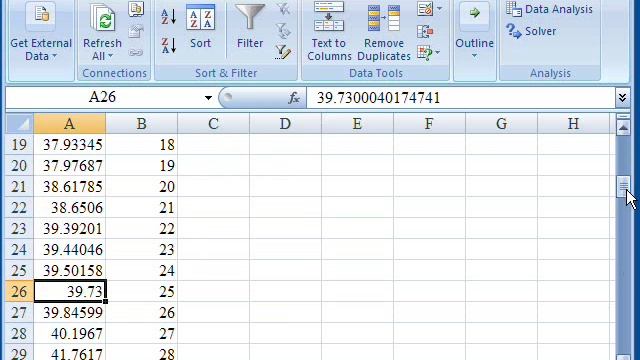Expand Data Validation dropdown arrow
This screenshot has width=640, height=360.
[439, 9]
